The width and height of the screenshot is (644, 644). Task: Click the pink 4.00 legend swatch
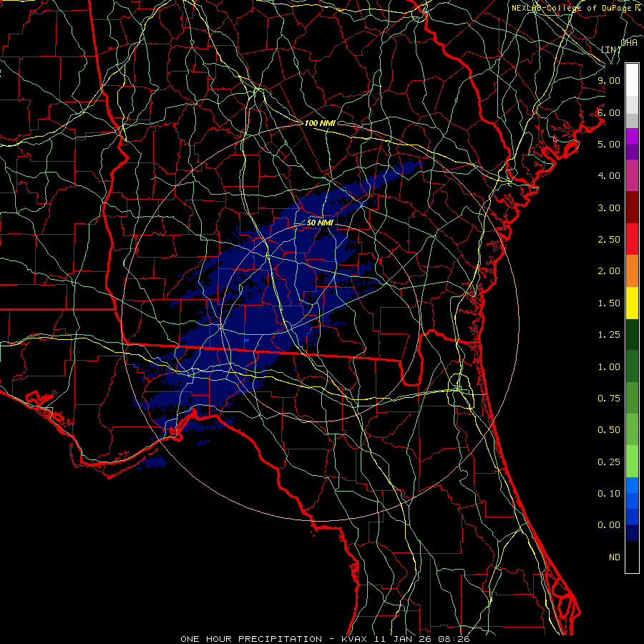[x=632, y=175]
